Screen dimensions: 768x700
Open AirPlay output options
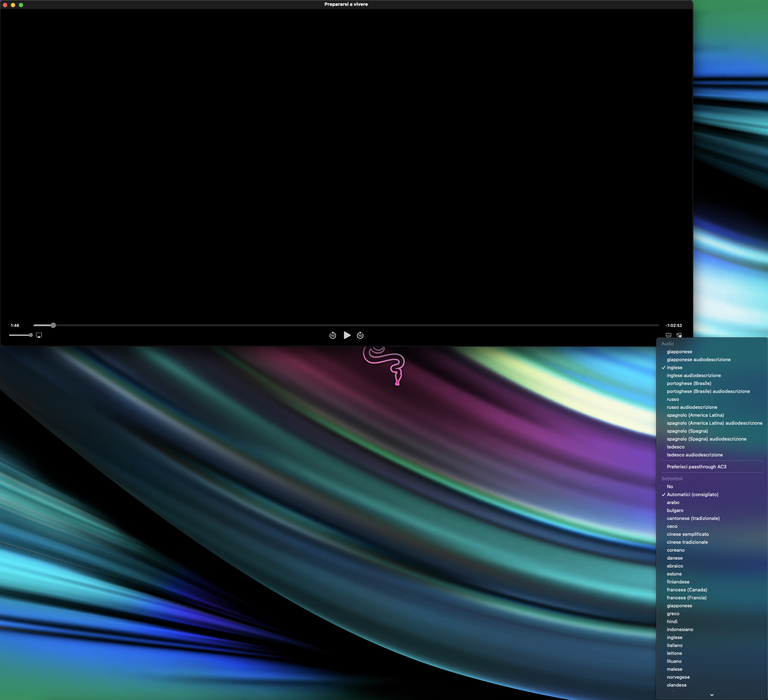(39, 335)
